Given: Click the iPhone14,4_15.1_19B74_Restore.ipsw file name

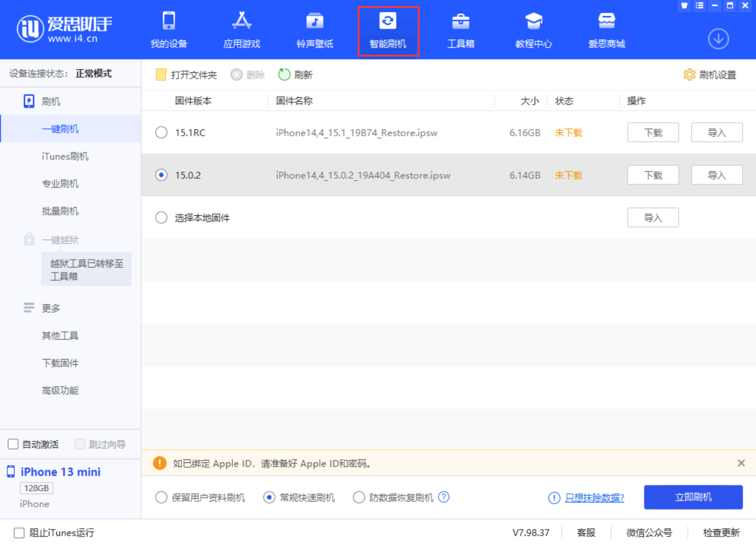Looking at the screenshot, I should click(356, 133).
